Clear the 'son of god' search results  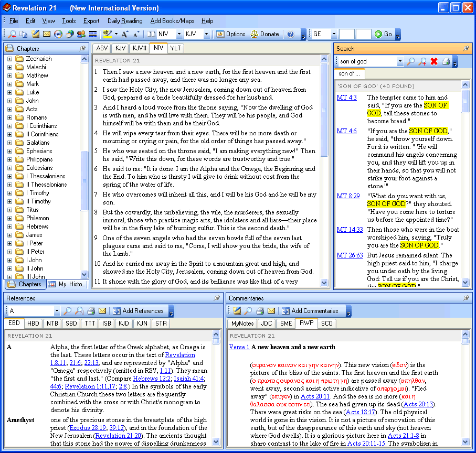click(x=433, y=61)
